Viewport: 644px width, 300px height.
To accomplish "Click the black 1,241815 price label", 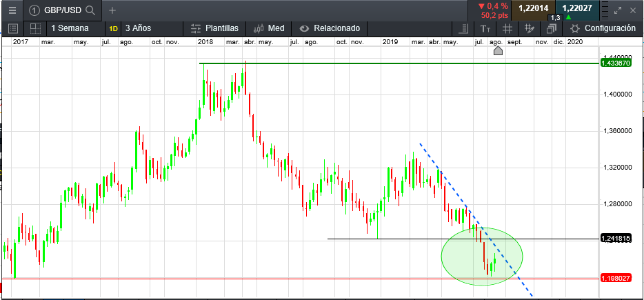I will 615,239.
